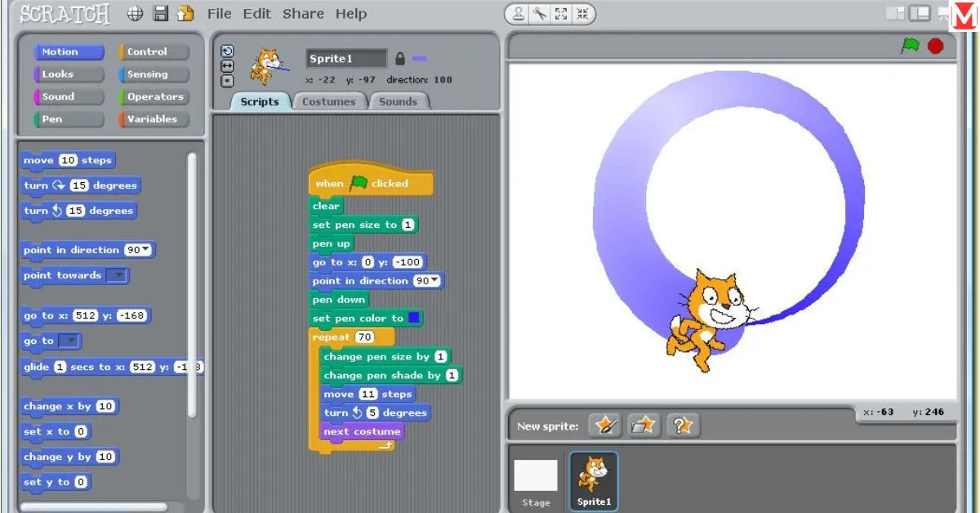Select the Sensing block category
The height and width of the screenshot is (513, 980).
tap(154, 74)
